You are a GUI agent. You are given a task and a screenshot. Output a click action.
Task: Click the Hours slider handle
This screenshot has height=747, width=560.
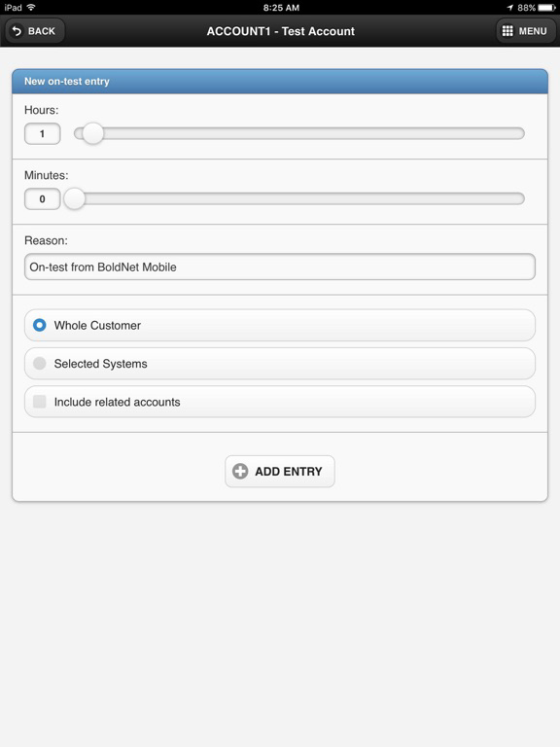pos(93,133)
